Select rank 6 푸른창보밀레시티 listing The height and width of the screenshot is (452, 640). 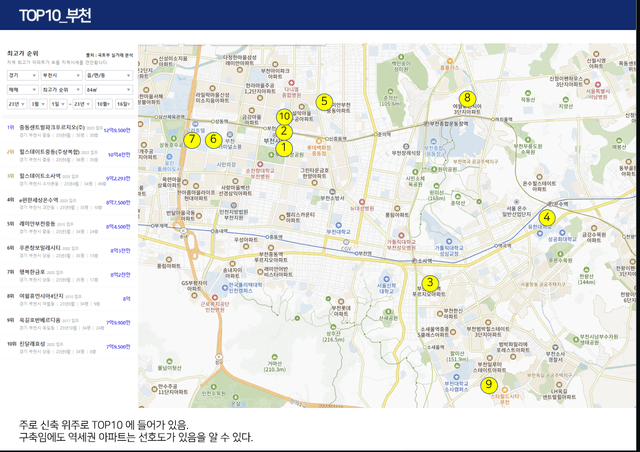(69, 251)
